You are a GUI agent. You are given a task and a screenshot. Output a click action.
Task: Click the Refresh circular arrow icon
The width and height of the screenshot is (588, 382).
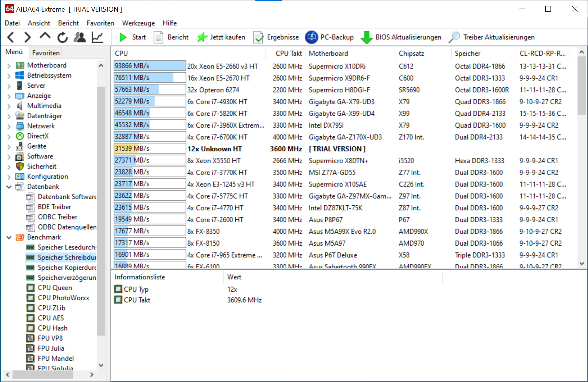tap(63, 37)
